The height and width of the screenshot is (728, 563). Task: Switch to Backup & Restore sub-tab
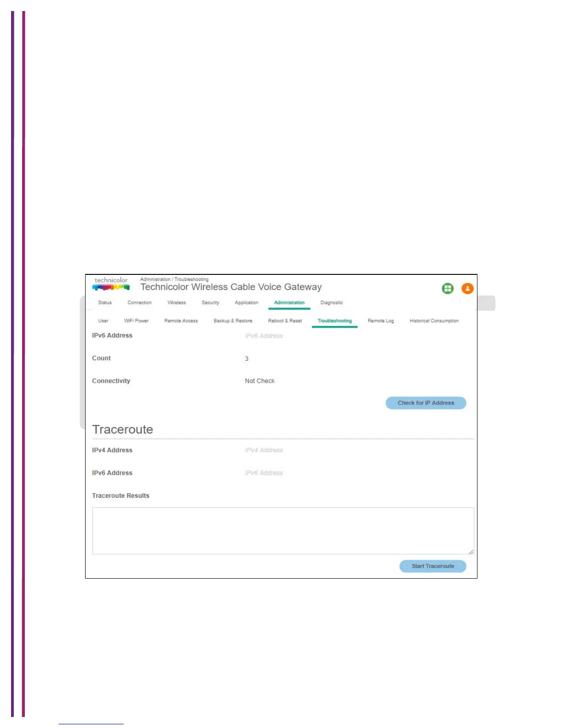[233, 321]
